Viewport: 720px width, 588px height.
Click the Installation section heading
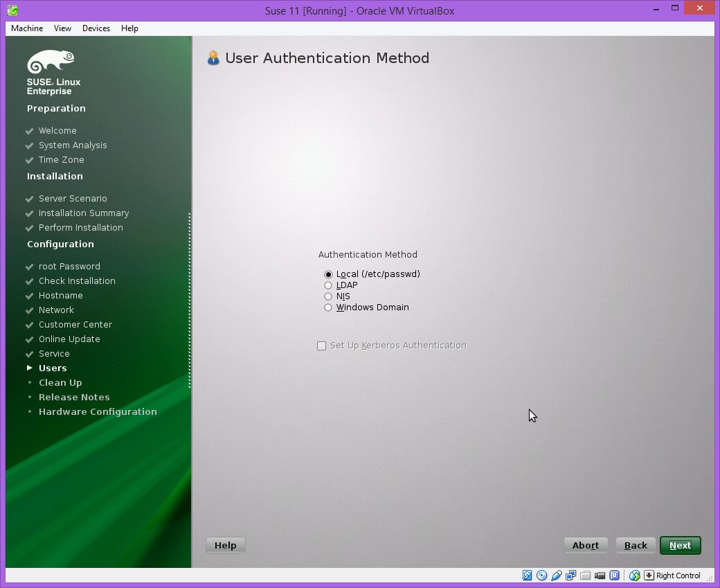[x=55, y=177]
